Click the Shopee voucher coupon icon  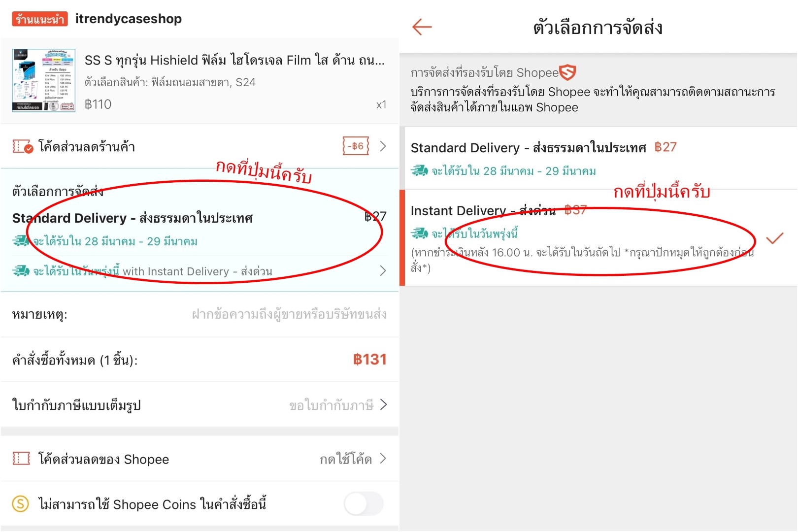click(x=21, y=459)
